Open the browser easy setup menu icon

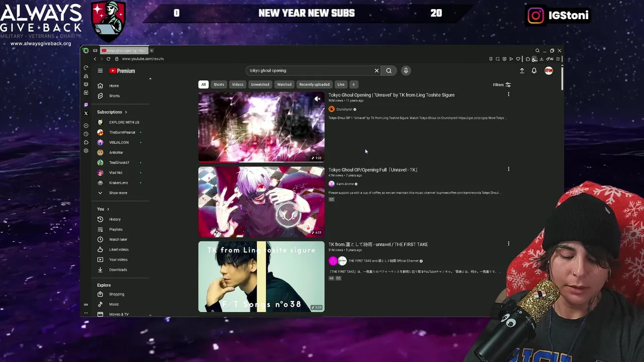(x=558, y=59)
